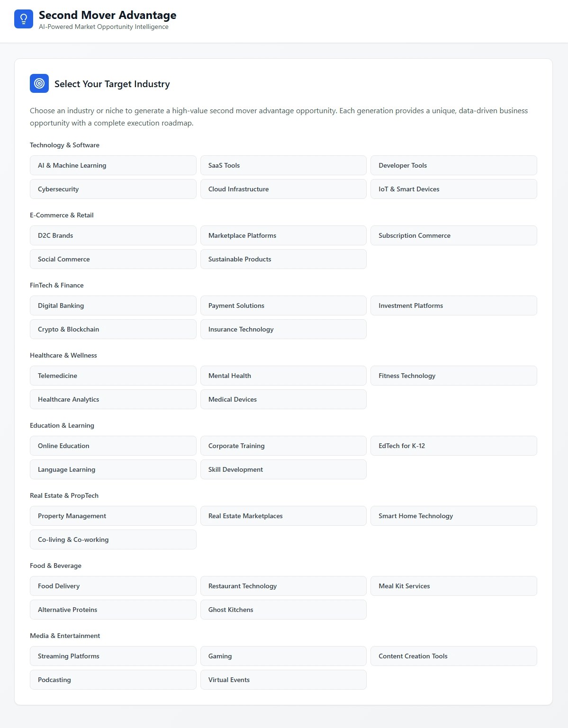
Task: Choose Smart Home Technology
Action: (453, 515)
